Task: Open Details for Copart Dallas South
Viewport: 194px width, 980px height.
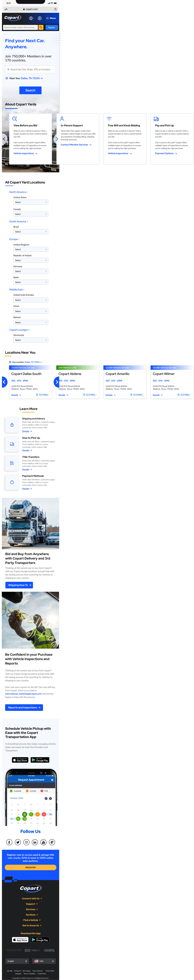Action: click(x=16, y=395)
